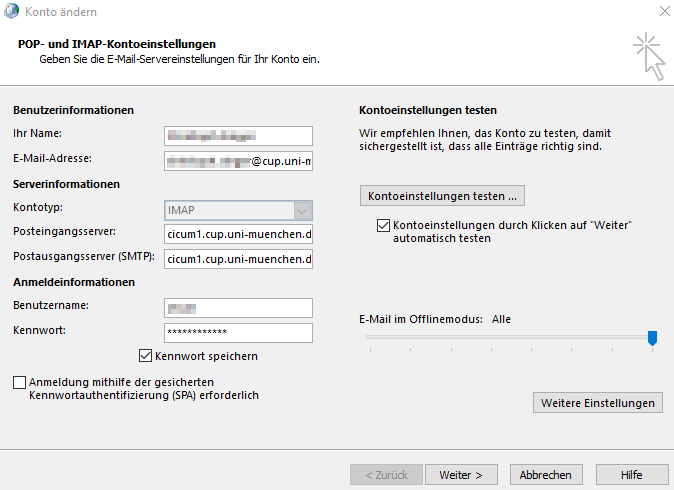Click the cursor sparkle icon in the header

[648, 55]
